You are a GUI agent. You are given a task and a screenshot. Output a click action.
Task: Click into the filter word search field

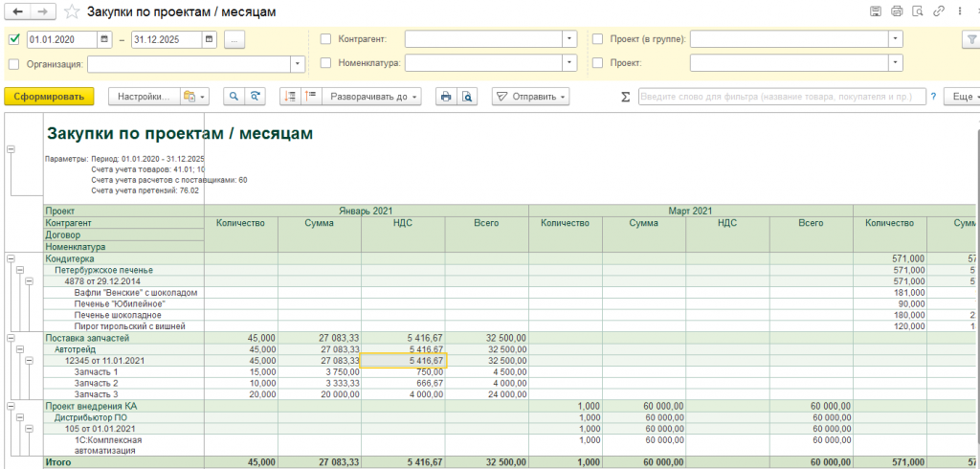[780, 97]
